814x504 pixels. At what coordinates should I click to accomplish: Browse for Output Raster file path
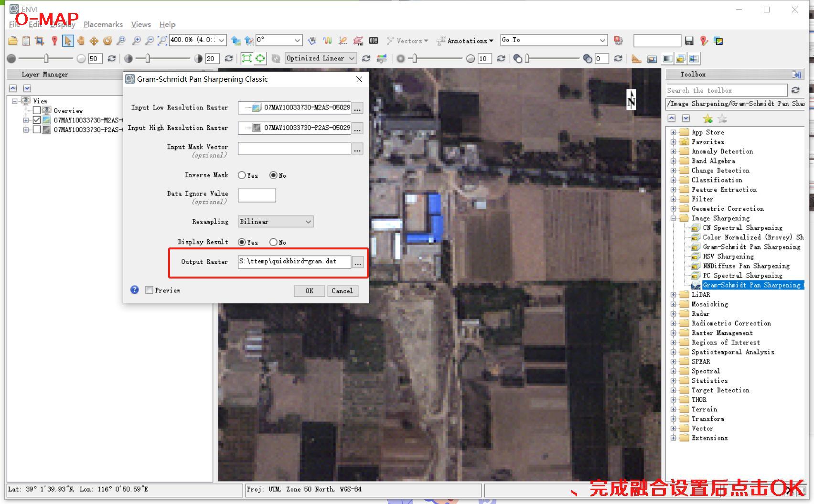pos(357,262)
